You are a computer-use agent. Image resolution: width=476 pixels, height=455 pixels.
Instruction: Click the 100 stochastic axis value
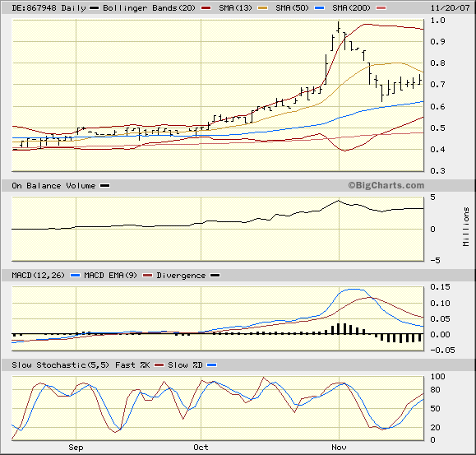(x=437, y=377)
